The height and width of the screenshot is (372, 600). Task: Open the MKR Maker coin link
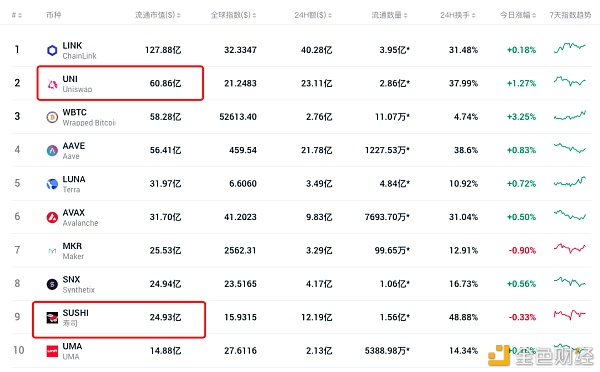point(73,251)
